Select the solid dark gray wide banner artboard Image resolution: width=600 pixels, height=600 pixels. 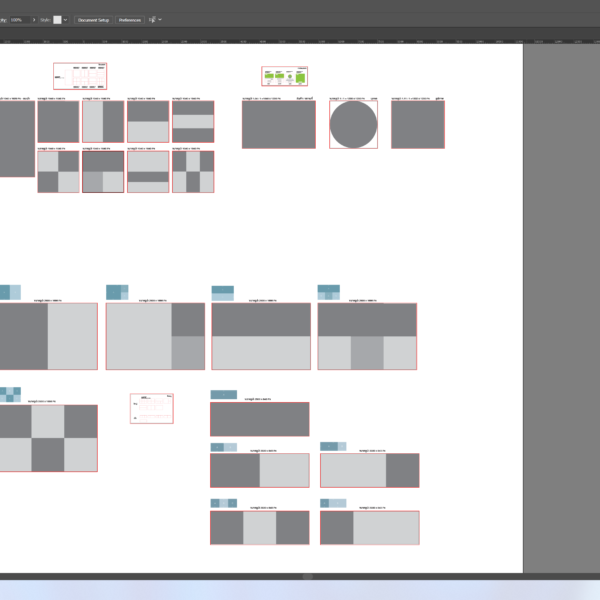260,419
